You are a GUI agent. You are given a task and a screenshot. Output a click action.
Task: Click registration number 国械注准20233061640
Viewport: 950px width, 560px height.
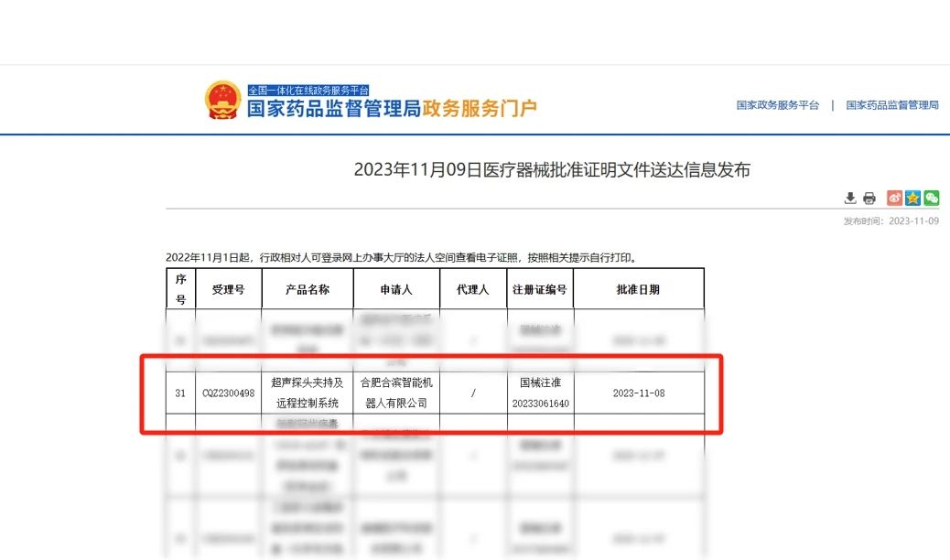(x=540, y=393)
